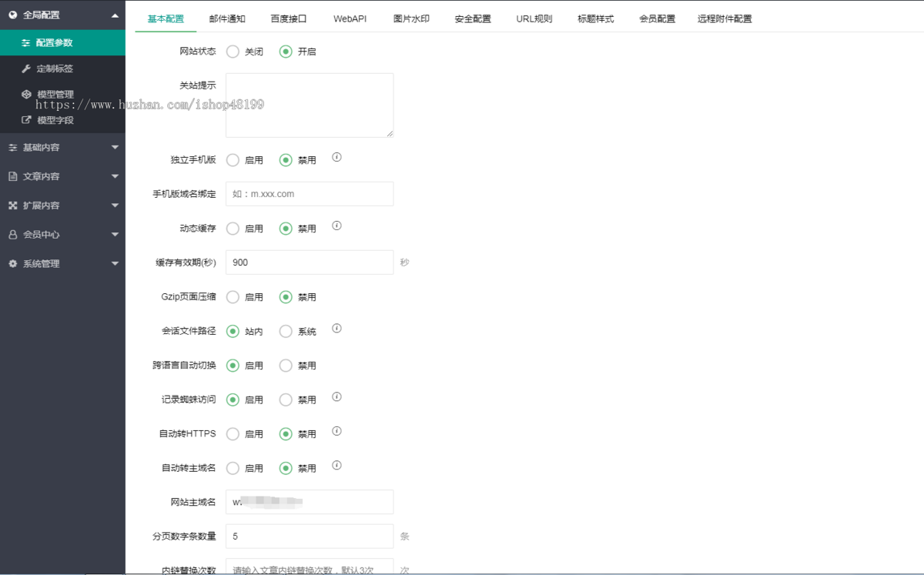
Task: Select 禁用 for 独立手机版
Action: coord(286,160)
